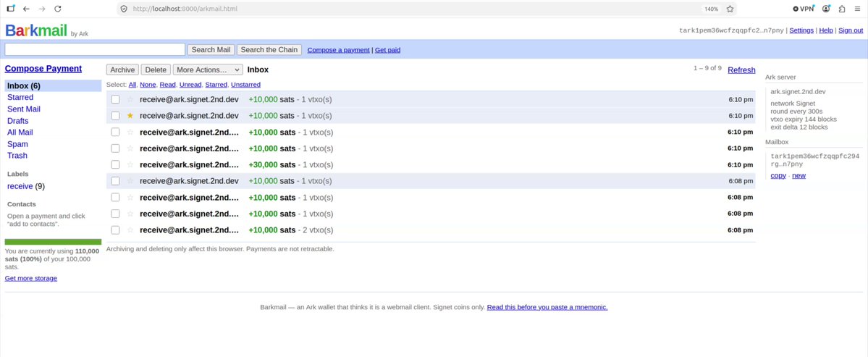
Task: Star the 2 vtxo(s) payment
Action: (x=130, y=230)
